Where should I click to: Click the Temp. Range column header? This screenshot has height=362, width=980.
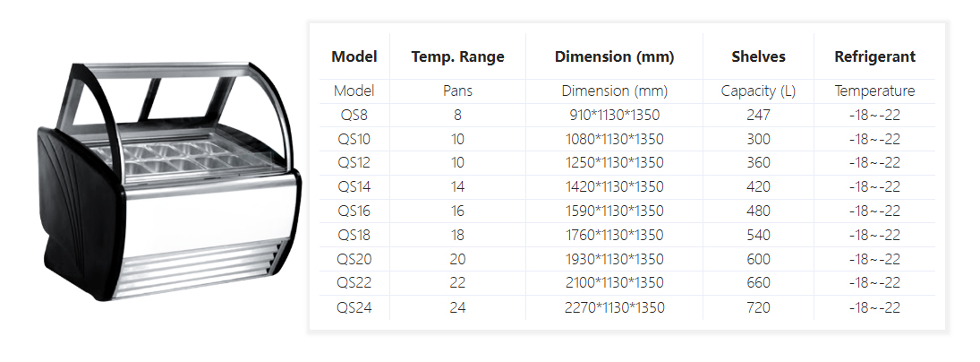click(457, 56)
